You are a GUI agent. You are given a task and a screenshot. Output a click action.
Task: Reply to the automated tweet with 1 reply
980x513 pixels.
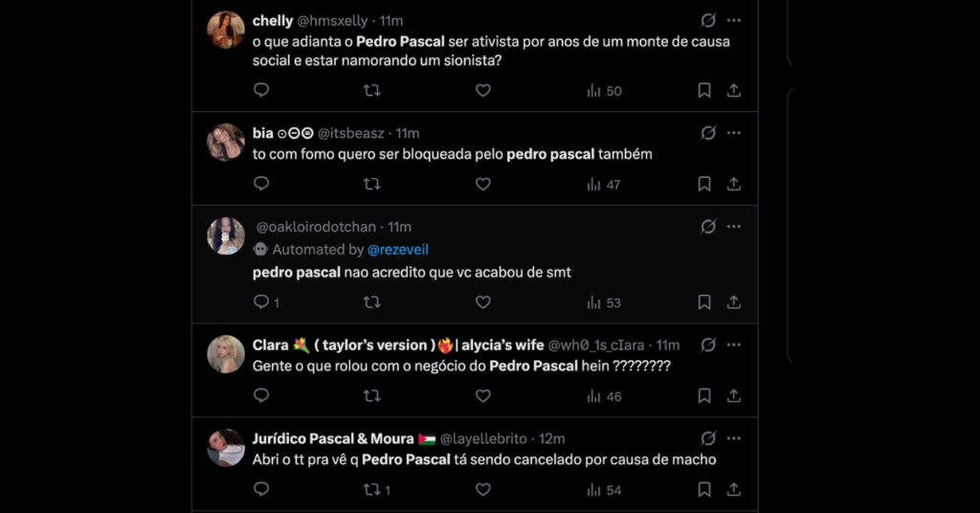261,302
